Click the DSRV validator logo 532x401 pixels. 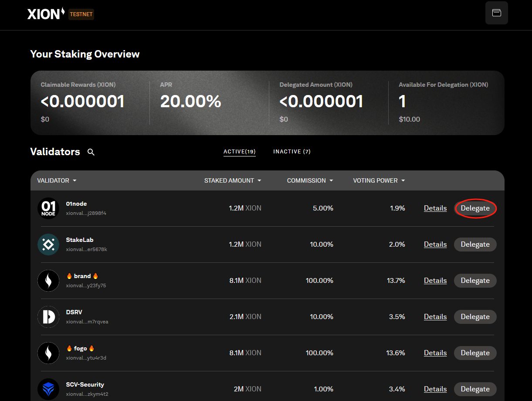click(48, 317)
